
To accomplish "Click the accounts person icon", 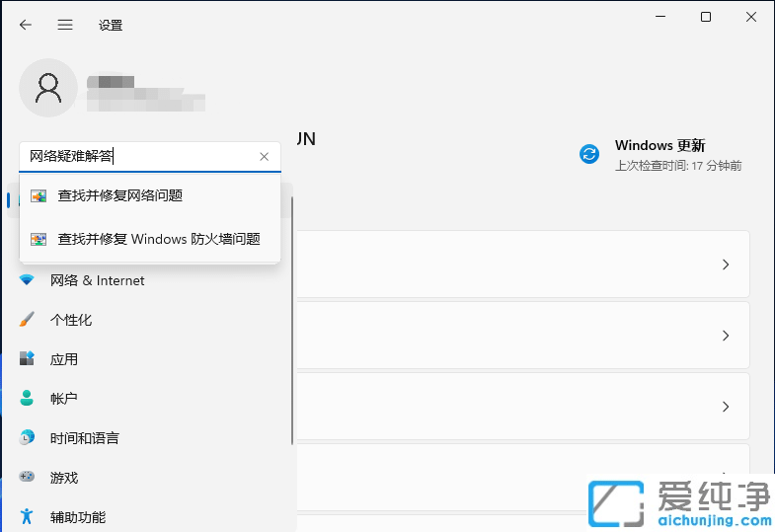I will [x=27, y=398].
